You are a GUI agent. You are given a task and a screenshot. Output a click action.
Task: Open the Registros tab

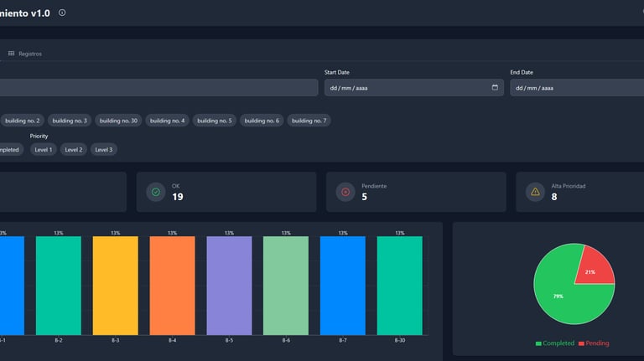(25, 54)
